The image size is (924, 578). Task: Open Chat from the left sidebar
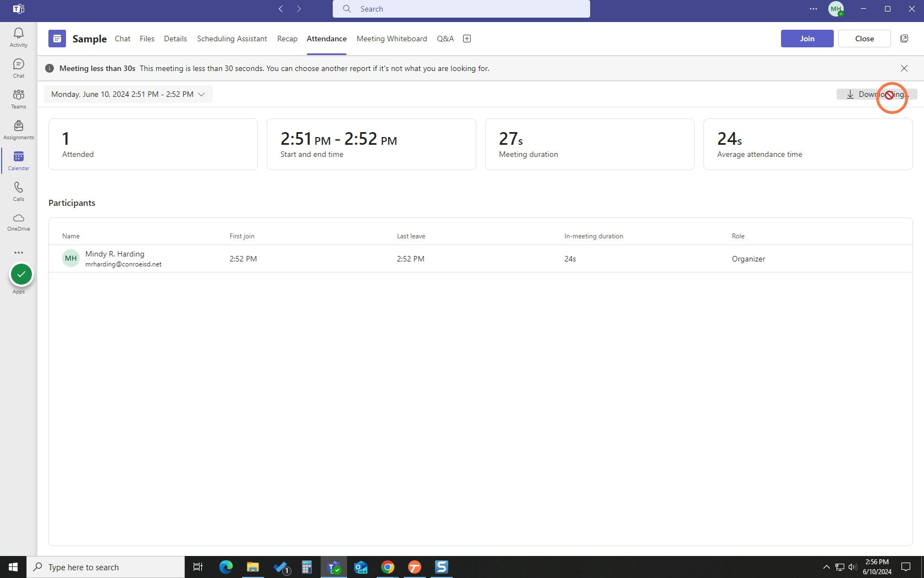(19, 68)
